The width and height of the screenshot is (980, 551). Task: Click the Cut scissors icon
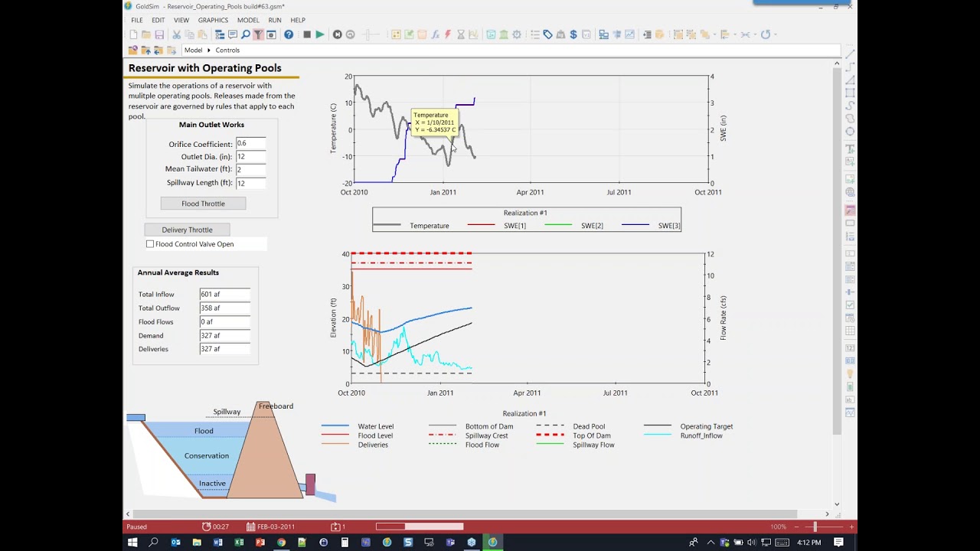(176, 34)
